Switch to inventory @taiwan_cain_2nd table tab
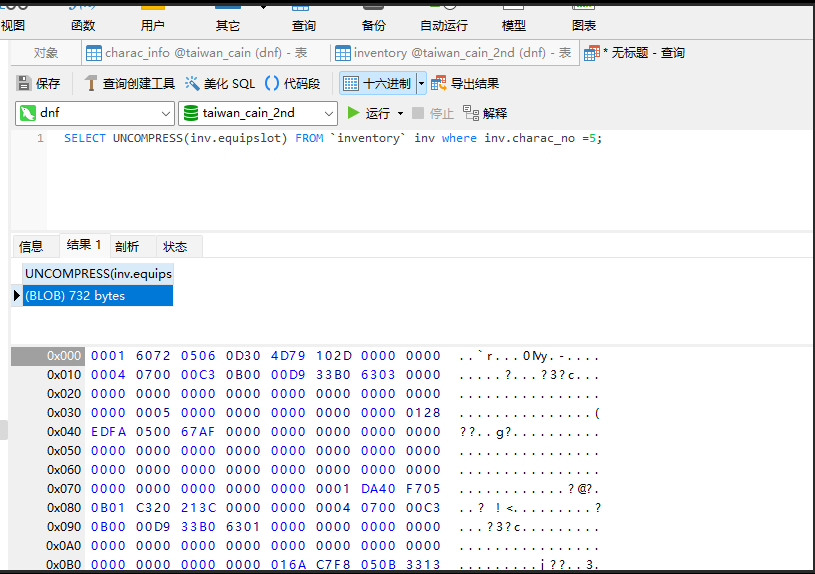 click(x=454, y=53)
